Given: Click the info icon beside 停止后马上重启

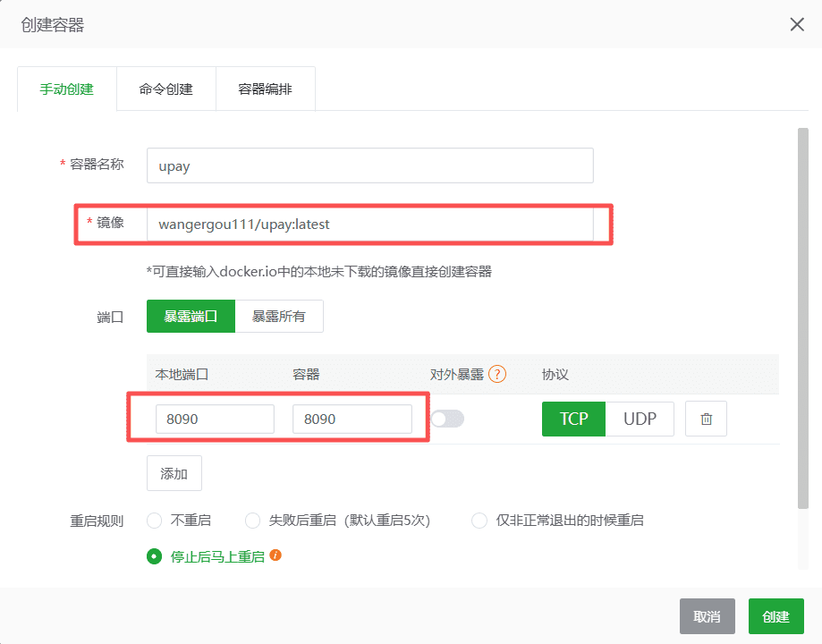Looking at the screenshot, I should coord(275,555).
